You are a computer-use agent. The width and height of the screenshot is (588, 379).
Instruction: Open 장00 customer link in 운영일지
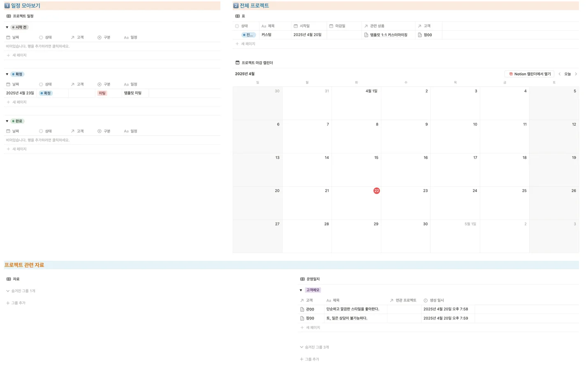tap(307, 319)
